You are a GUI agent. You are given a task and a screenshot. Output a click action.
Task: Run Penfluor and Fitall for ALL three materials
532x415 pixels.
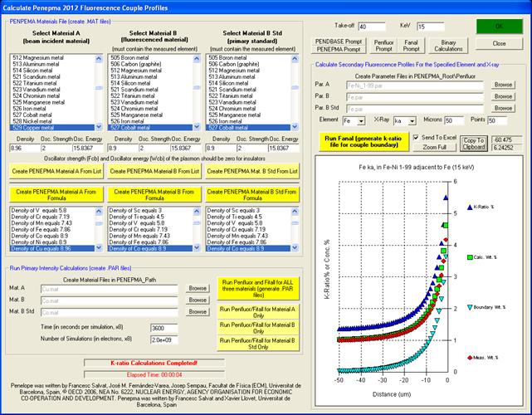[x=258, y=289]
